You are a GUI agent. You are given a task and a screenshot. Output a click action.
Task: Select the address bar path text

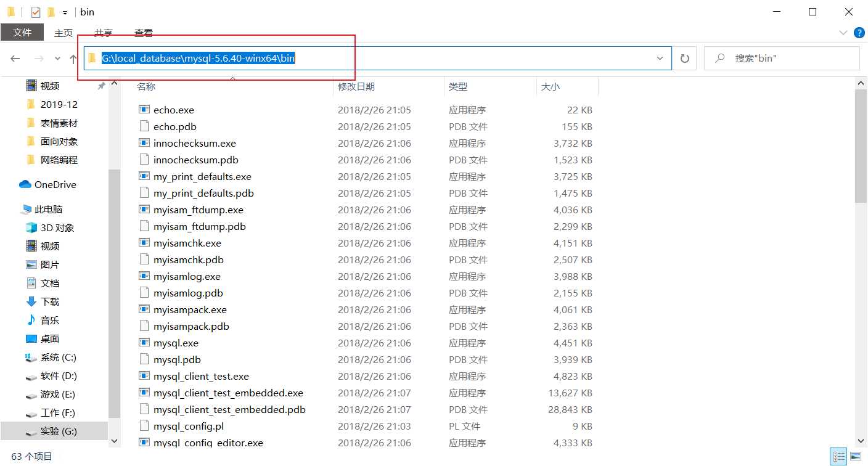[198, 59]
